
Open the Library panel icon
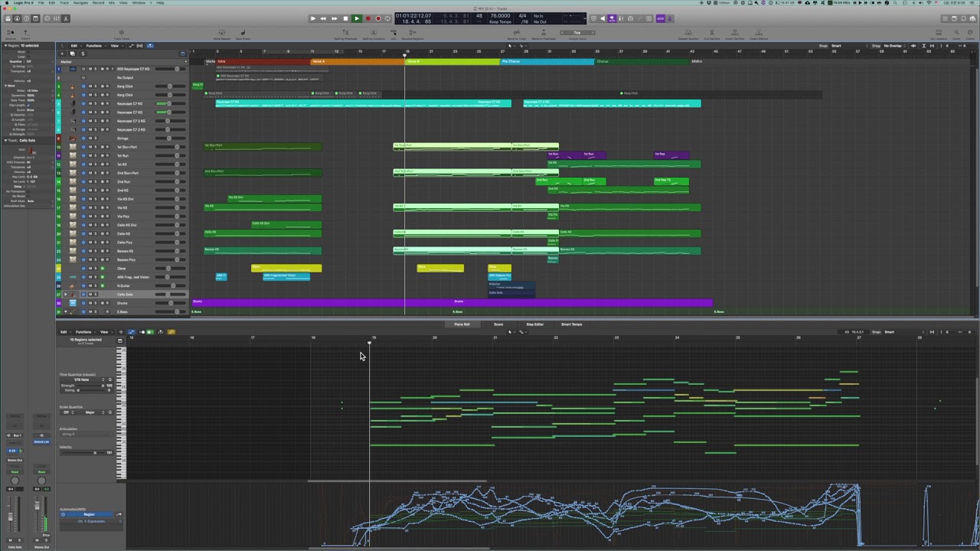8,18
